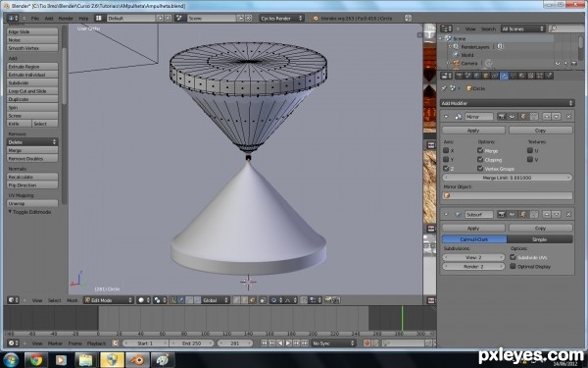Enable the Optimal Display checkbox
Viewport: 588px width, 368px height.
coord(513,266)
